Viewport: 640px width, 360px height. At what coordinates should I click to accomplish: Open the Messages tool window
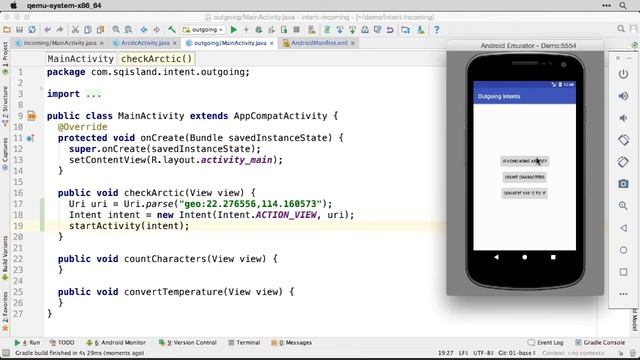coord(291,342)
